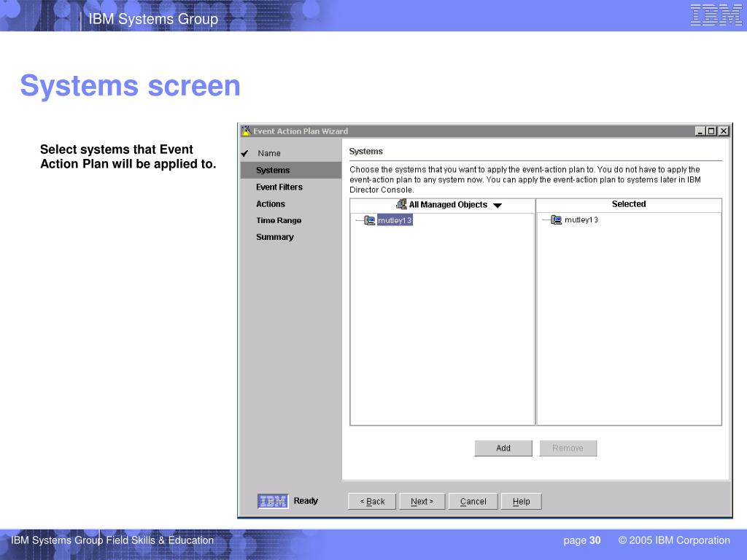The height and width of the screenshot is (560, 747).
Task: Select mutley13 in the Selected list
Action: pyautogui.click(x=581, y=219)
